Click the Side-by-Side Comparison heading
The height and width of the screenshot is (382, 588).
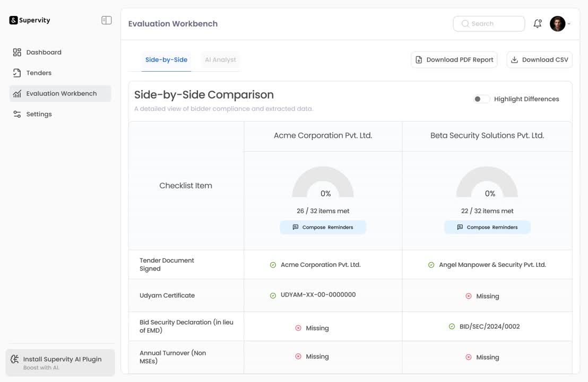coord(204,95)
